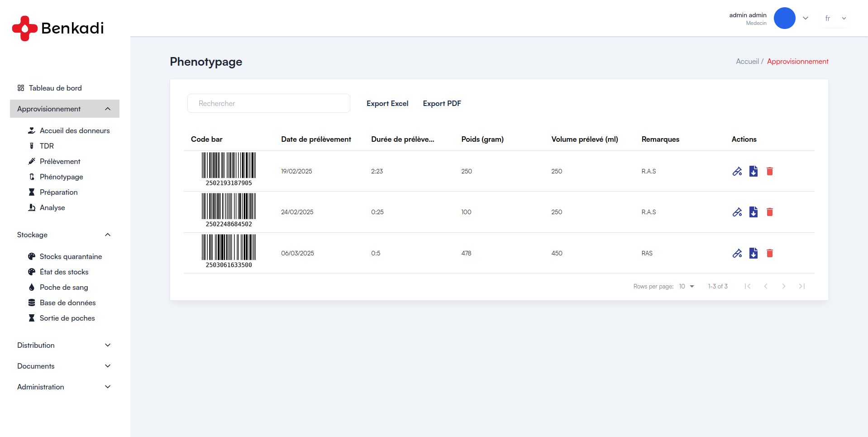
Task: Click the Export Excel button
Action: coord(387,103)
